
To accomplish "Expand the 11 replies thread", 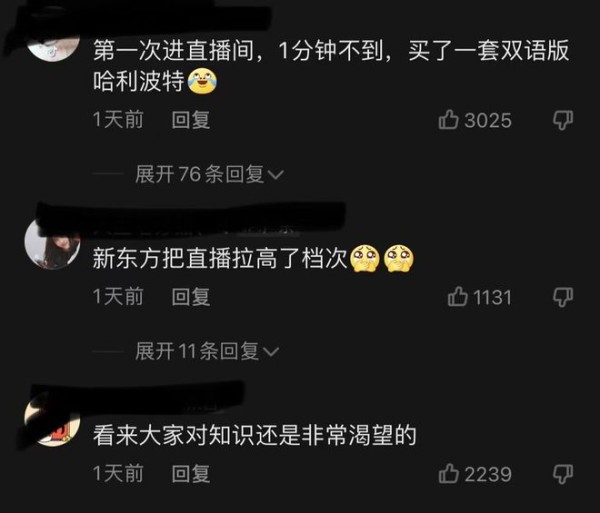I will [x=207, y=351].
